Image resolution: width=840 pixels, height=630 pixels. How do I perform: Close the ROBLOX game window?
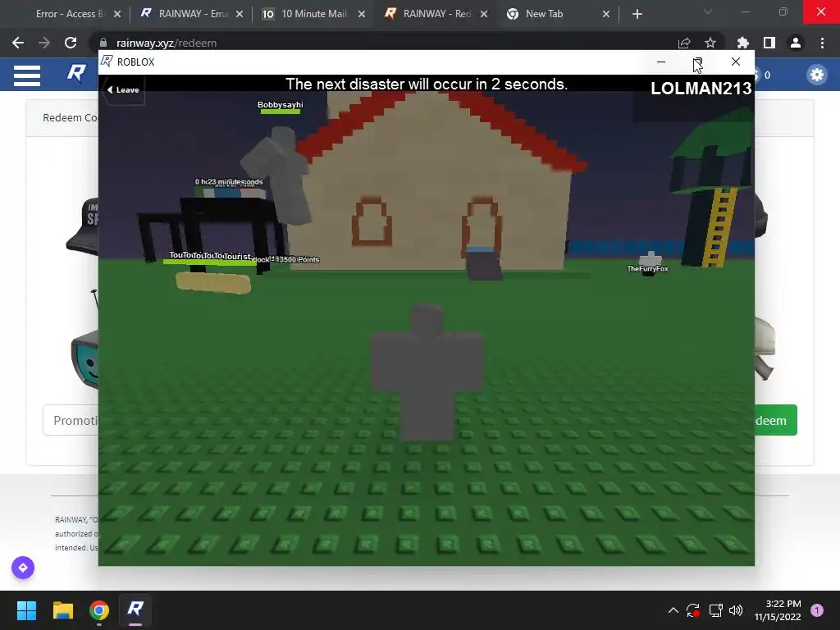(736, 62)
